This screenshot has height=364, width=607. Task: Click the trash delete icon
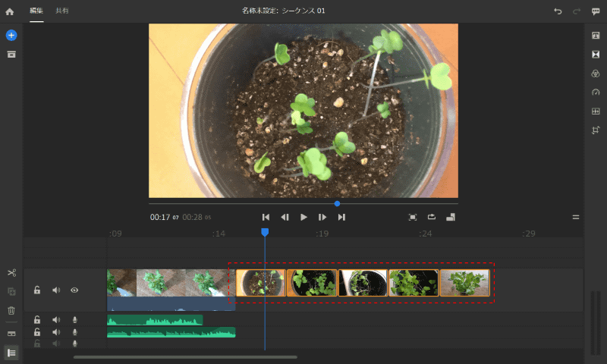[x=11, y=310]
